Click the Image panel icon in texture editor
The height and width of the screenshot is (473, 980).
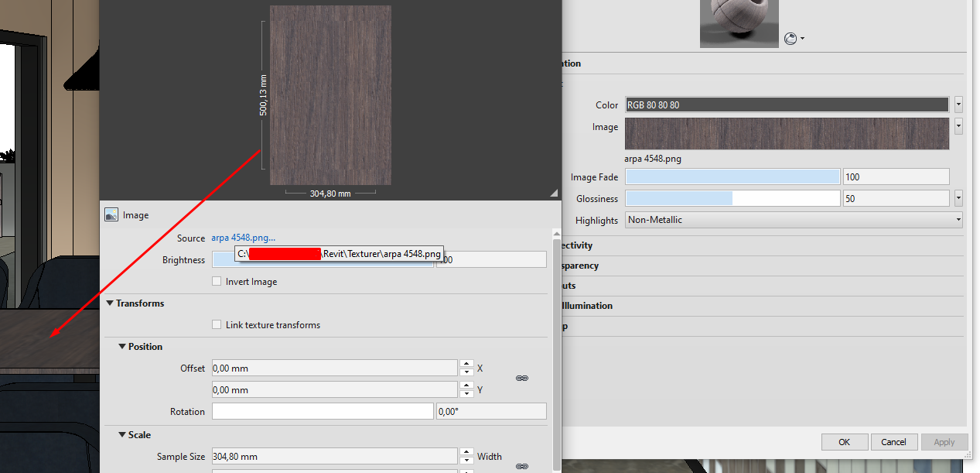coord(112,214)
